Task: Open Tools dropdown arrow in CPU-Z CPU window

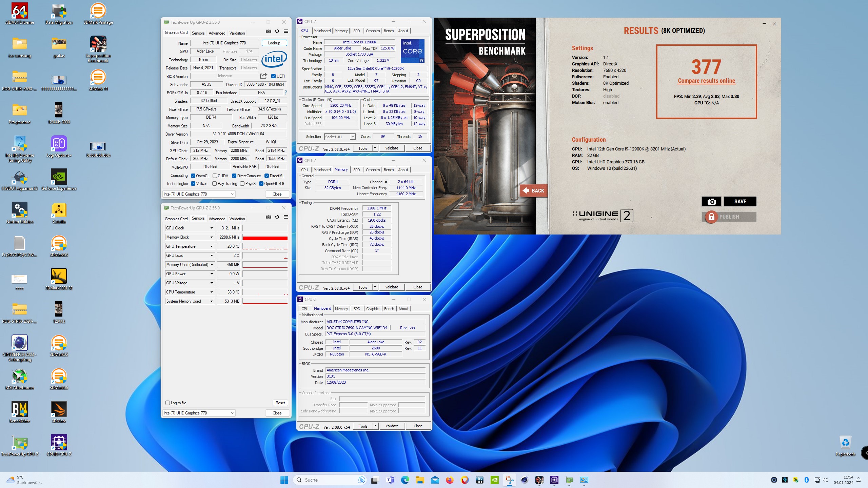Action: coord(375,148)
